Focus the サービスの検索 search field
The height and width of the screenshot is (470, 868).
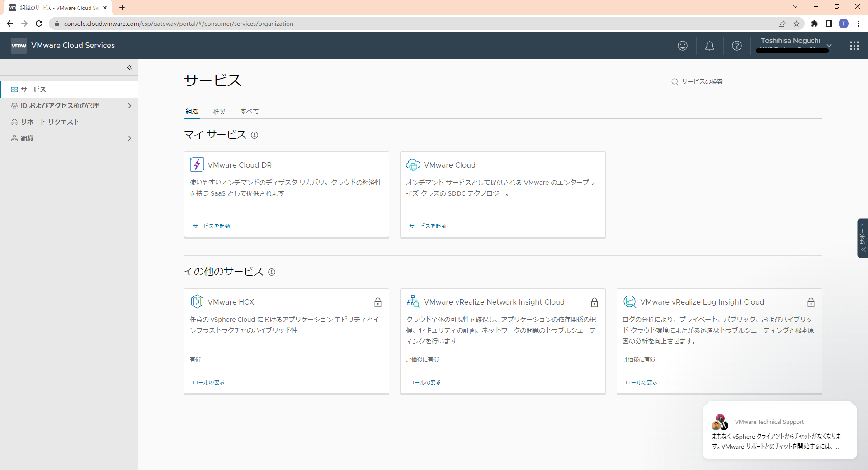coord(746,82)
